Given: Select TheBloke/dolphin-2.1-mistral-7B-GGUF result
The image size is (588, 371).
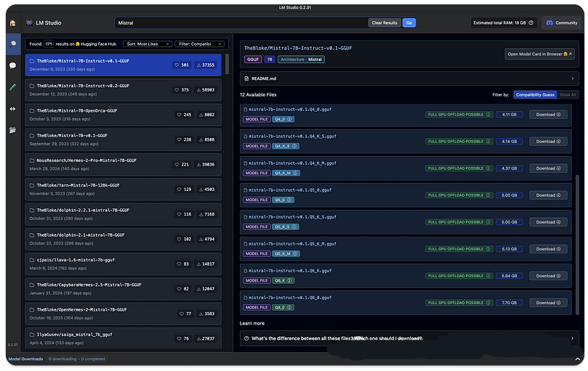Looking at the screenshot, I should [123, 239].
